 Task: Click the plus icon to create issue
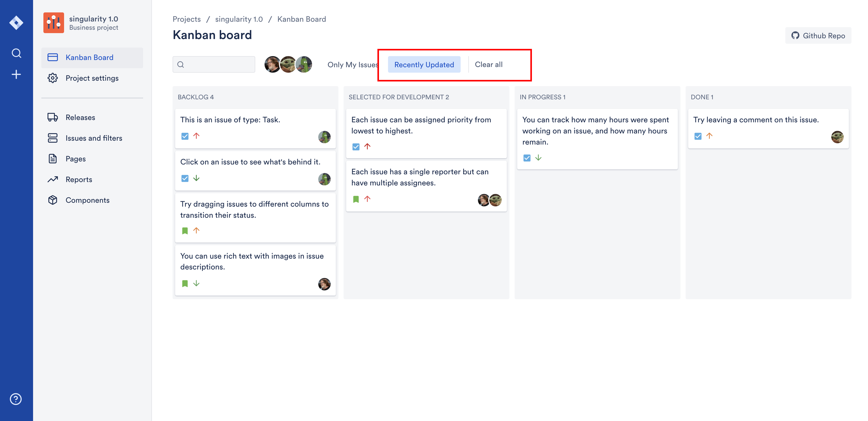point(16,74)
